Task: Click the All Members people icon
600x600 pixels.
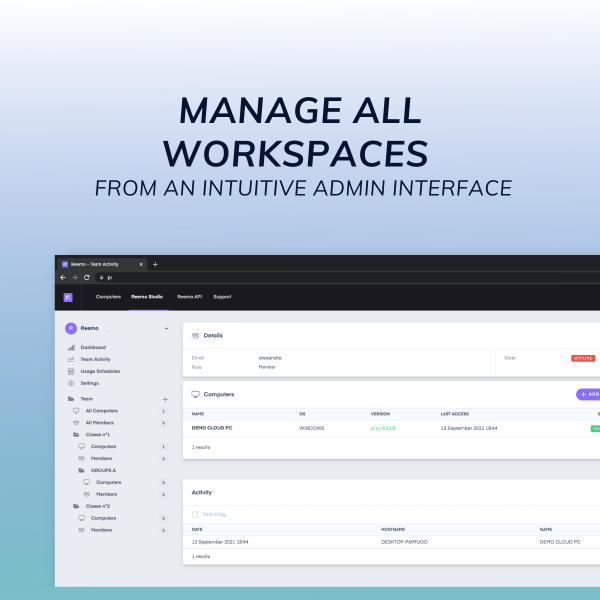Action: coord(76,423)
